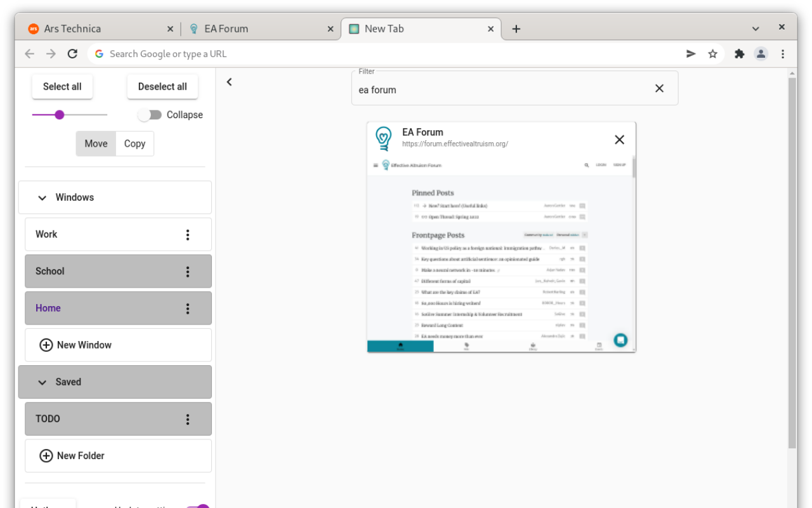Open the tab search dropdown chevron

click(756, 29)
